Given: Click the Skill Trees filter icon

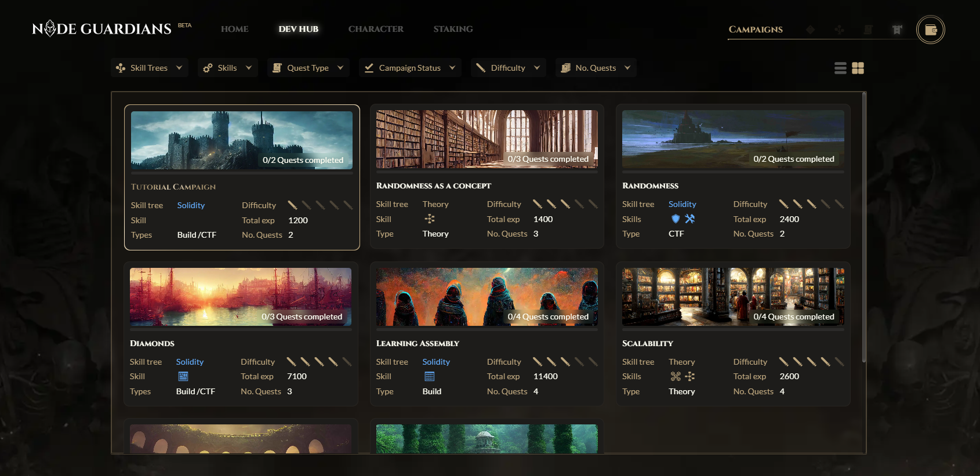Looking at the screenshot, I should tap(121, 68).
